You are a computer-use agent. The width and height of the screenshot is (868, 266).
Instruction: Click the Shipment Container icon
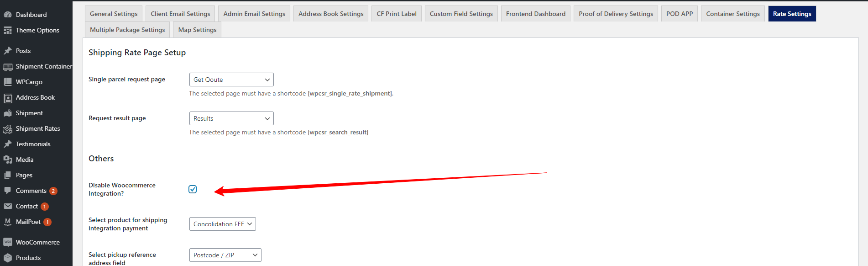(8, 67)
